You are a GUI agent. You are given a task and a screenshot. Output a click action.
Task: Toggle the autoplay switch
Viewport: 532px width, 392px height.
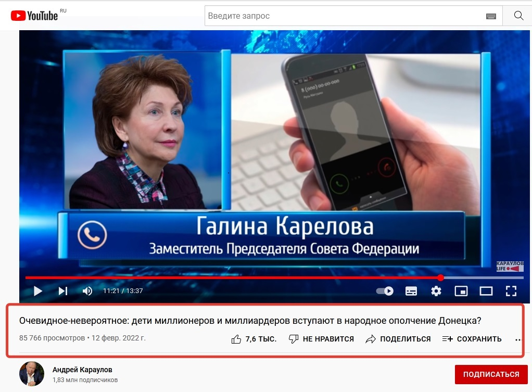[385, 291]
